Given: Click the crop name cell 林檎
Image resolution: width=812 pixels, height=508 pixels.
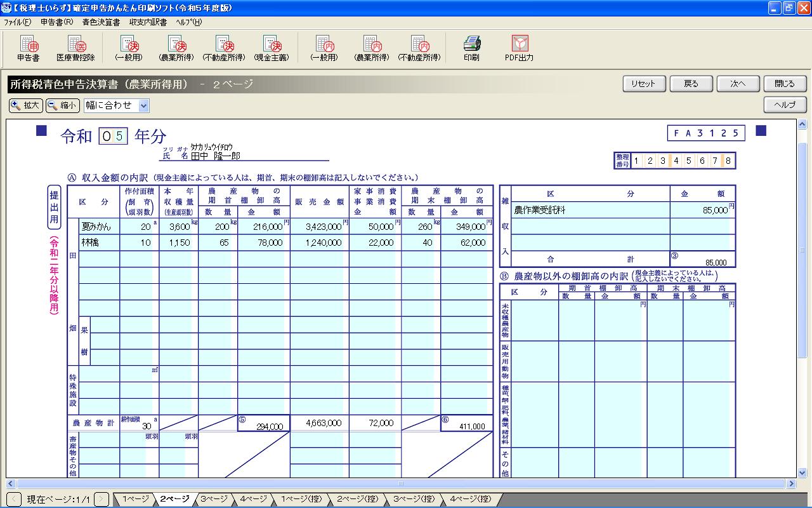Looking at the screenshot, I should click(x=99, y=243).
